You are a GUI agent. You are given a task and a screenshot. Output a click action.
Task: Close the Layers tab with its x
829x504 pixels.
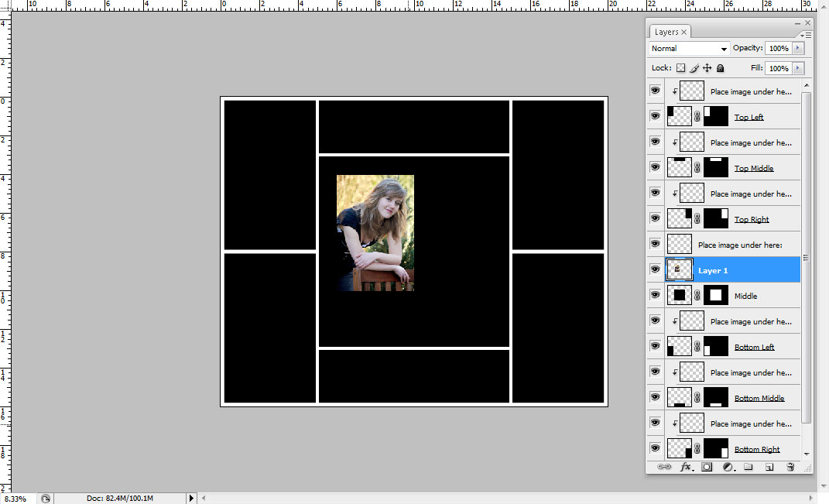pos(683,33)
